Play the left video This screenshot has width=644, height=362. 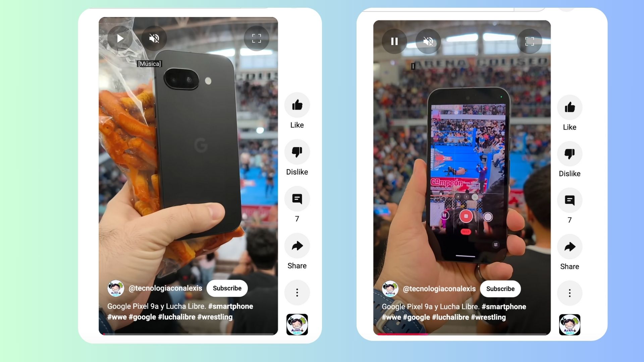119,38
